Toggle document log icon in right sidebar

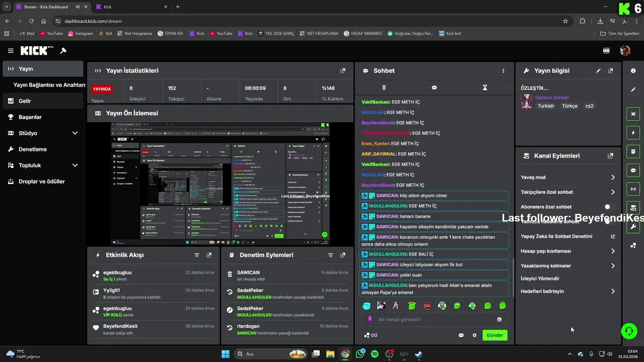633,151
